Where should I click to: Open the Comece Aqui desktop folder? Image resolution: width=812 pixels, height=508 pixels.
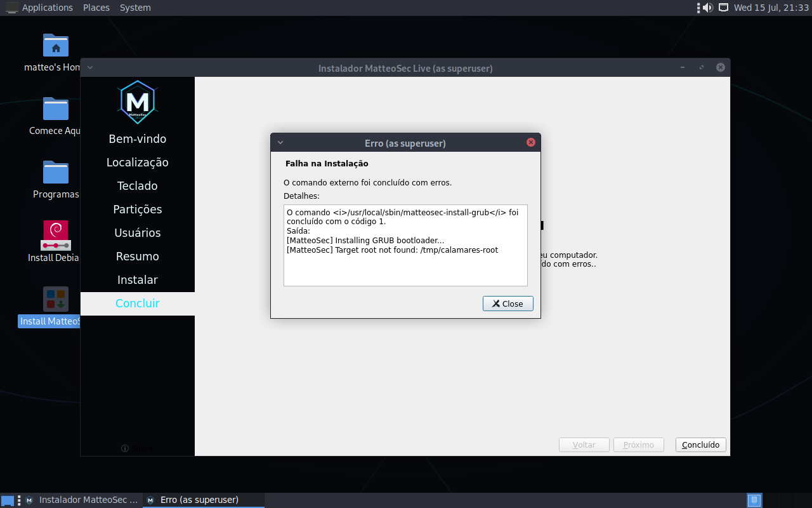tap(56, 109)
